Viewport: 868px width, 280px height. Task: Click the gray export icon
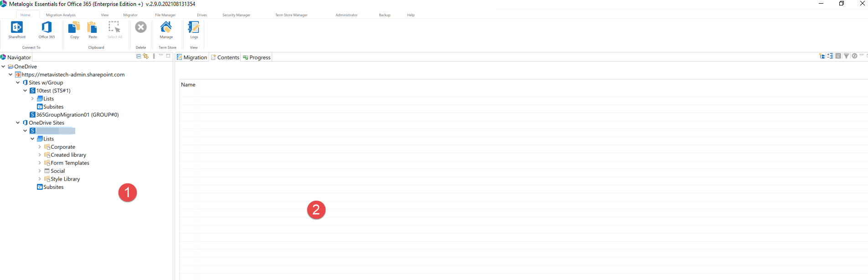tap(838, 56)
